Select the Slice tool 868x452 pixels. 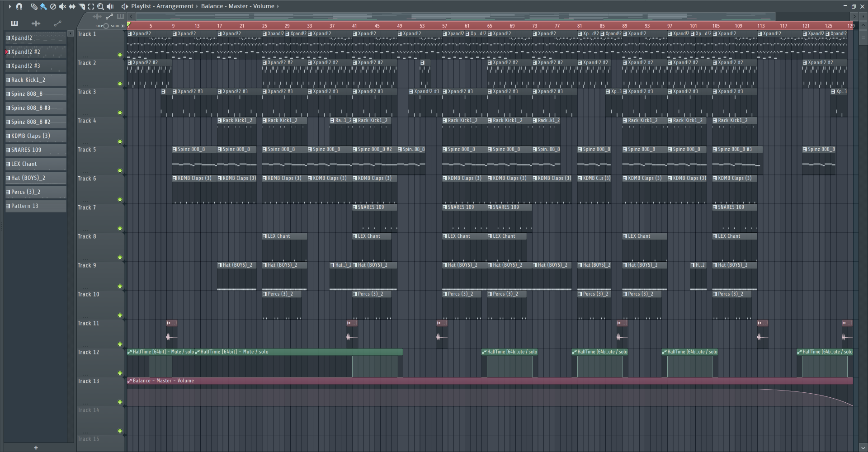point(81,6)
